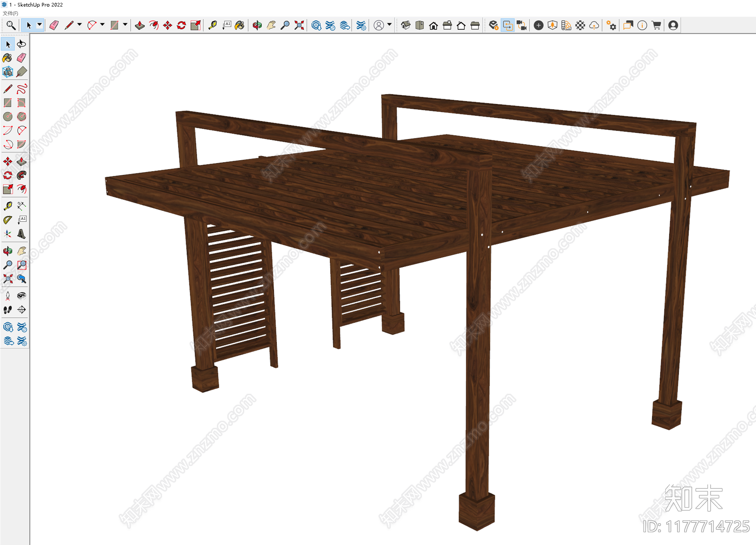The height and width of the screenshot is (545, 756).
Task: Switch to Front view house icon
Action: pos(433,25)
